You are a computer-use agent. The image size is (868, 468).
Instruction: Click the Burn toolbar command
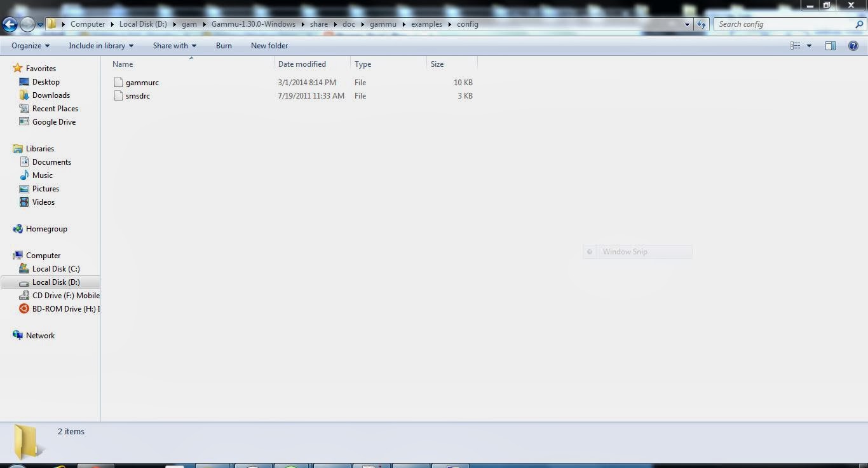(x=224, y=46)
